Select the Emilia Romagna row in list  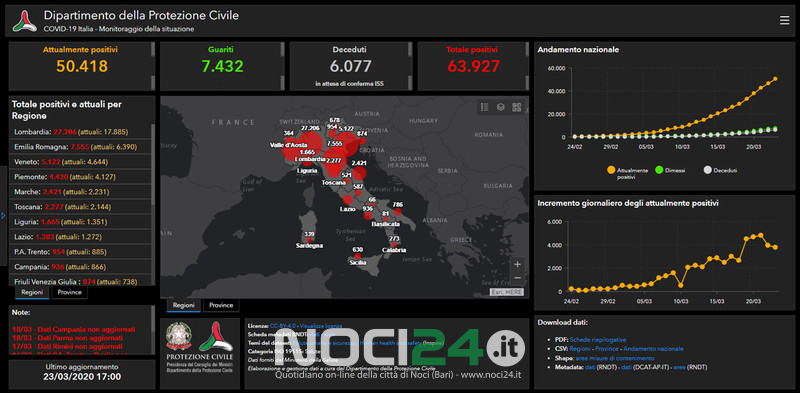(x=80, y=147)
